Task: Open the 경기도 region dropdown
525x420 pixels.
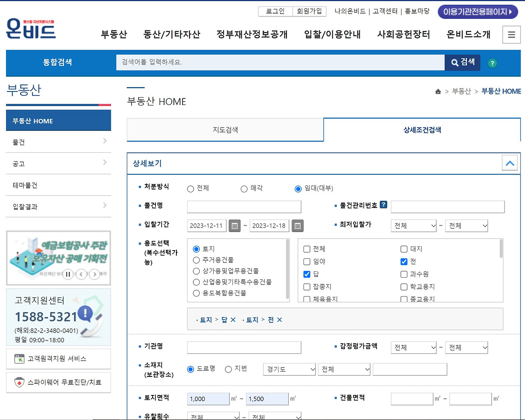Action: (x=289, y=369)
